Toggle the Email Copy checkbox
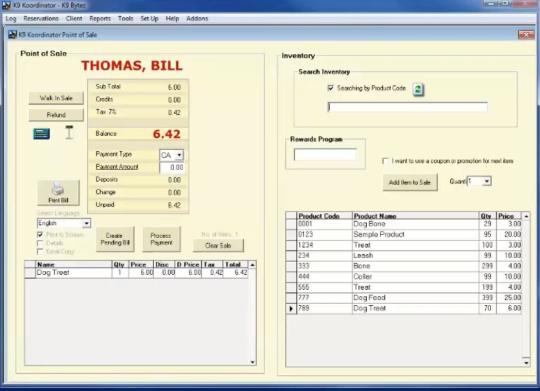The image size is (540, 391). tap(40, 251)
